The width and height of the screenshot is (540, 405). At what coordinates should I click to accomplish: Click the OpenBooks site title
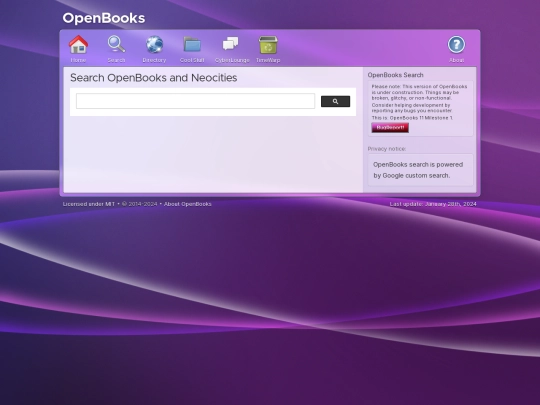[104, 18]
